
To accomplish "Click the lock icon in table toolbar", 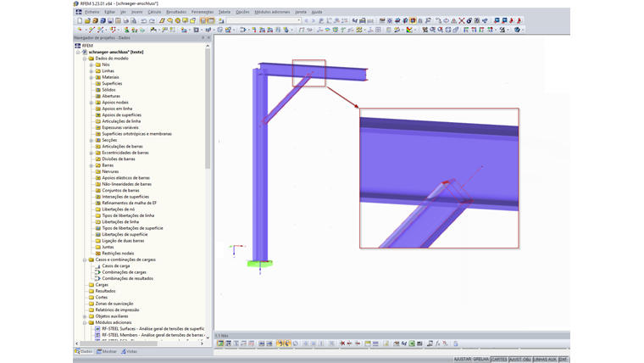I will tap(456, 343).
